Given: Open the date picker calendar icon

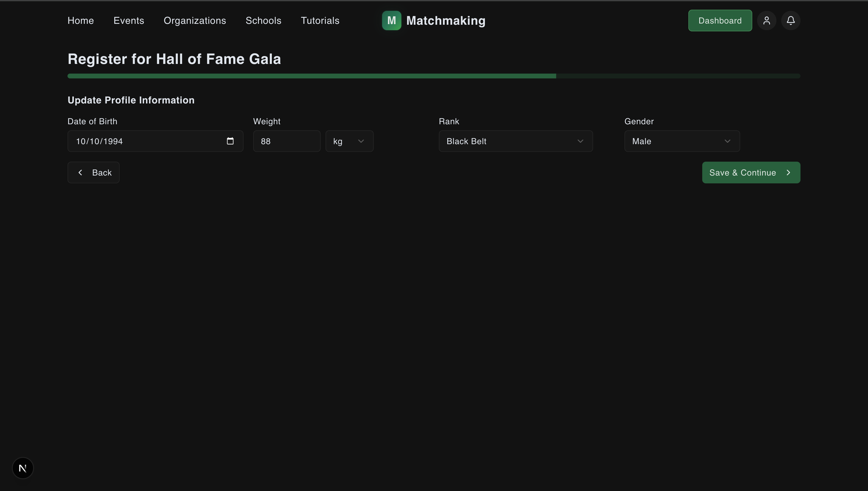Looking at the screenshot, I should click(x=230, y=141).
